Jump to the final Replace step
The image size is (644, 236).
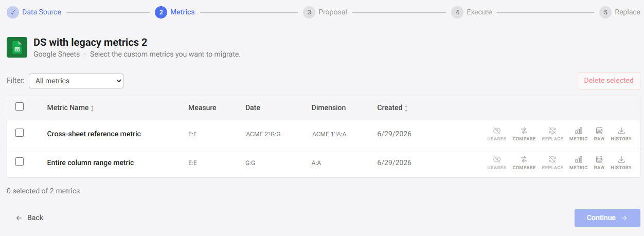coord(620,12)
